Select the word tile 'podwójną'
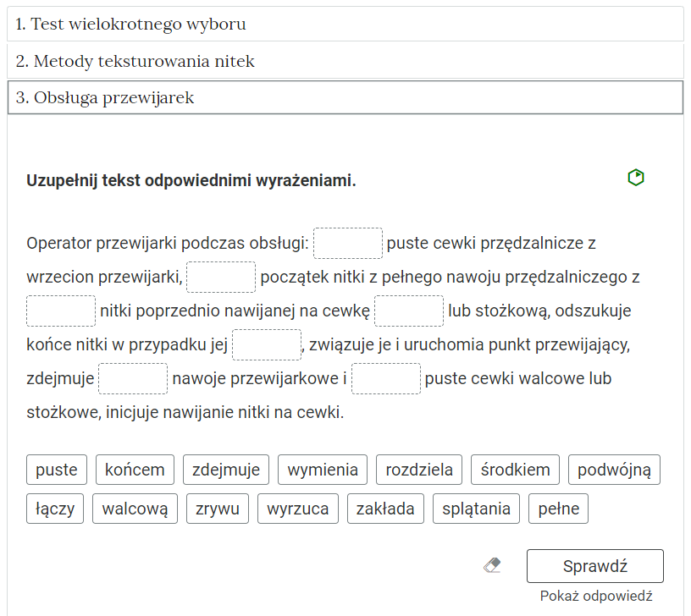This screenshot has width=691, height=616. [x=614, y=470]
